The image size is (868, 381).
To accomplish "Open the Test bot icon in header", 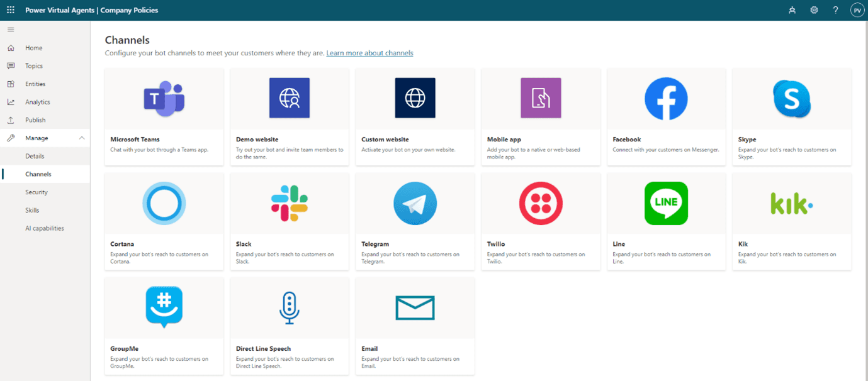I will pyautogui.click(x=792, y=10).
